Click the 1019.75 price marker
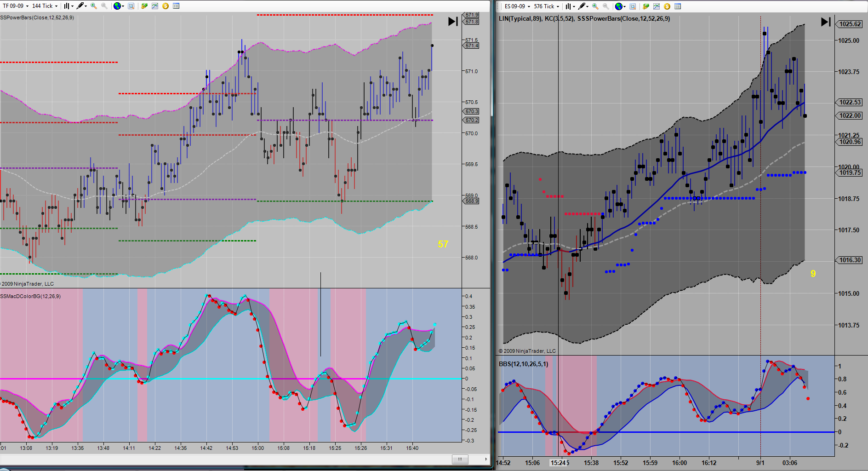This screenshot has width=868, height=471. point(850,172)
